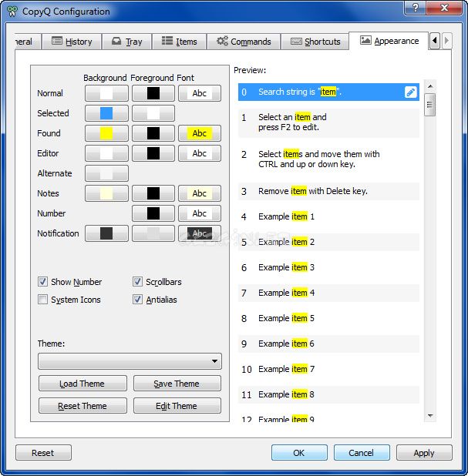Select the Appearance tab
The image size is (468, 476).
389,41
